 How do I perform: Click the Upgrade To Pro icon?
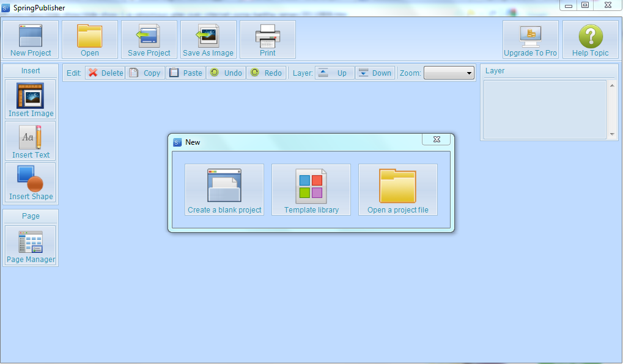(x=531, y=39)
